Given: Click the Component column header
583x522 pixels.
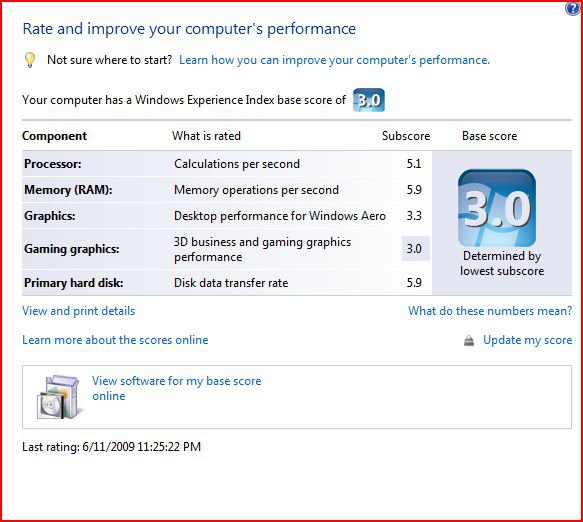Looking at the screenshot, I should [54, 136].
